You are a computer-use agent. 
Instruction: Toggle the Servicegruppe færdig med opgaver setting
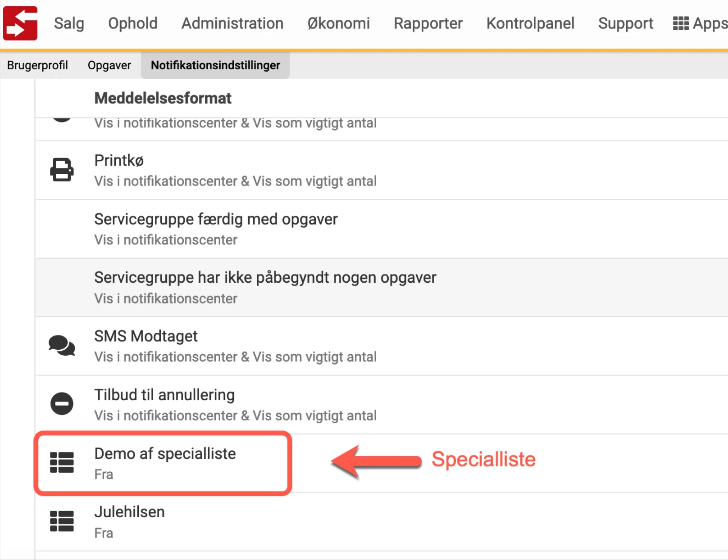coord(216,229)
